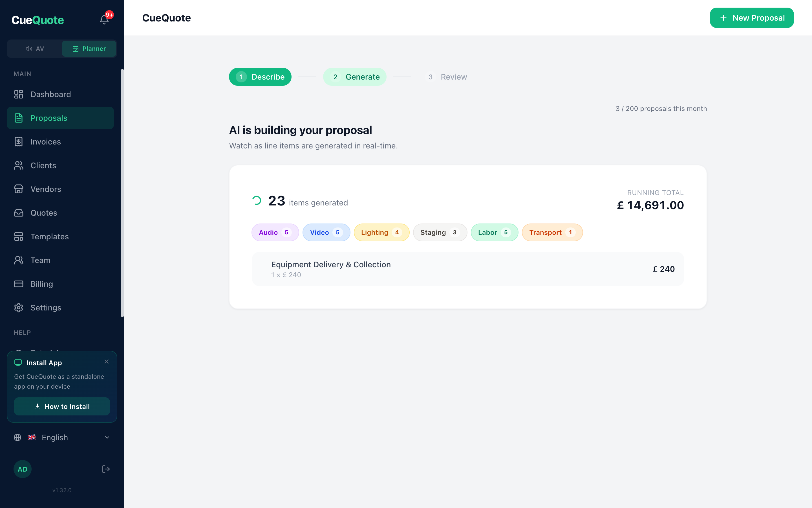Screen dimensions: 812x508
Task: Navigate to Quotes
Action: pyautogui.click(x=60, y=213)
